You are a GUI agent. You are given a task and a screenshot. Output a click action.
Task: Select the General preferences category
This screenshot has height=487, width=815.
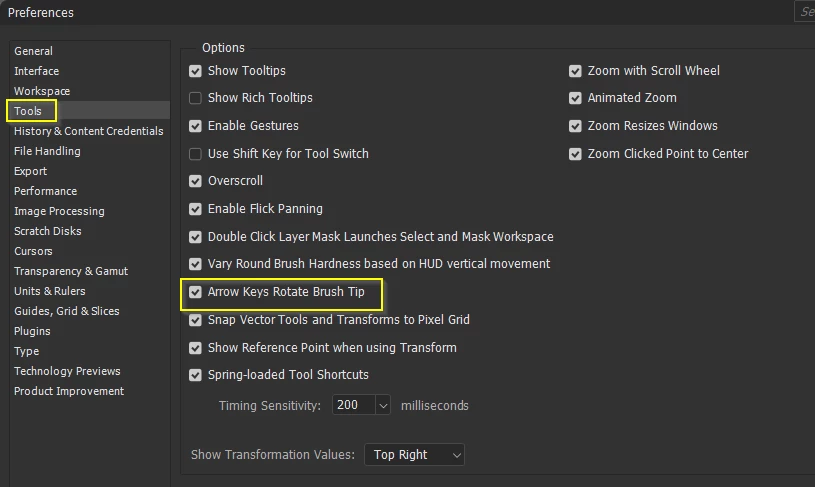(33, 51)
